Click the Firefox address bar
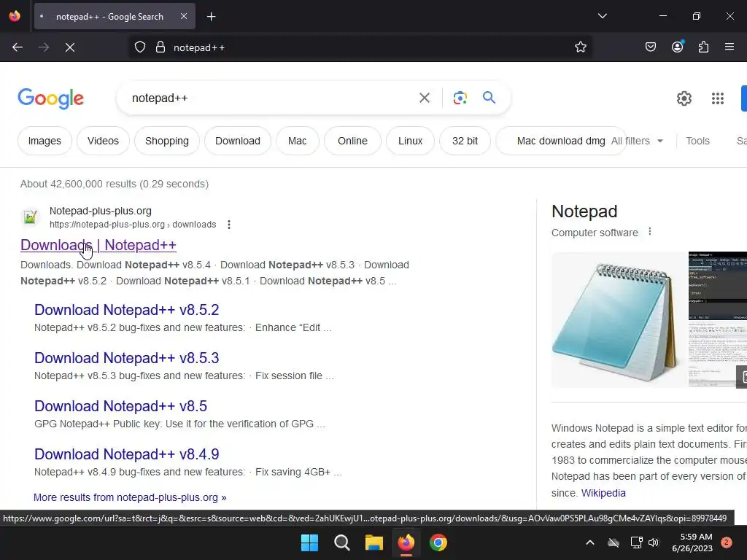 click(362, 47)
